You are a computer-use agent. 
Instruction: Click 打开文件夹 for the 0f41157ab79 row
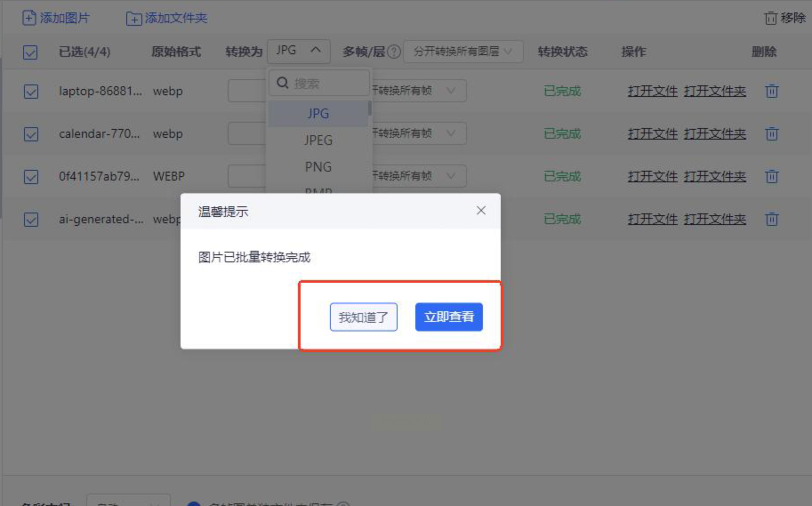[715, 177]
